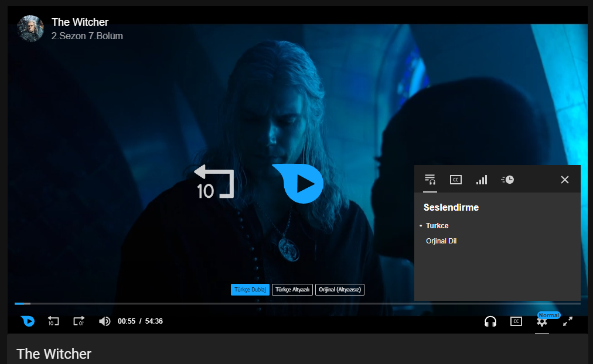Click the Normal speed badge

pos(548,315)
